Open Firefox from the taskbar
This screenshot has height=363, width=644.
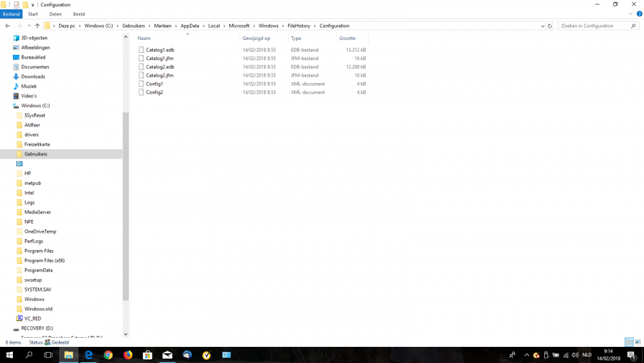(x=128, y=355)
